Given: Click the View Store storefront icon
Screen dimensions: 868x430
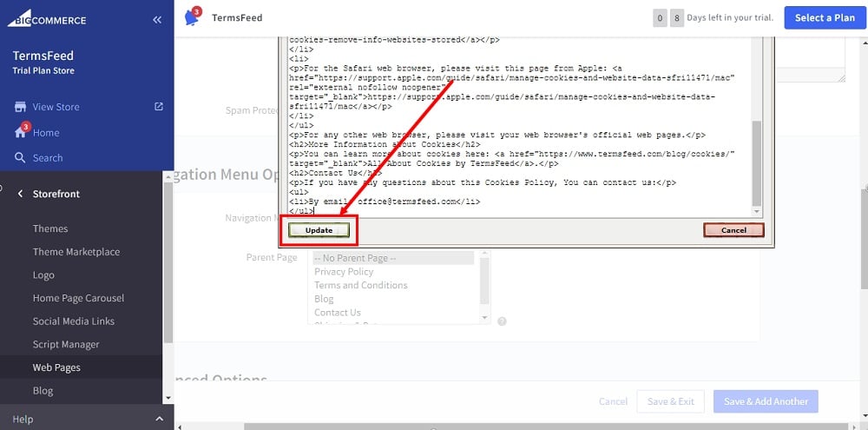Looking at the screenshot, I should (x=21, y=107).
